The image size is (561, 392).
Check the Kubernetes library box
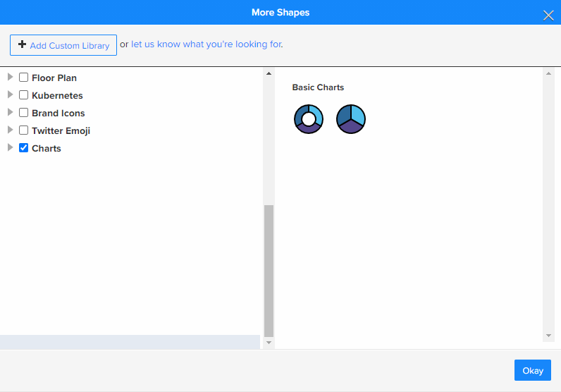point(23,95)
